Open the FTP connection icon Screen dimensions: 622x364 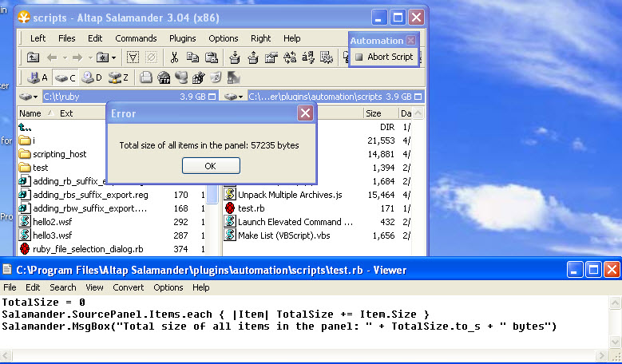click(x=164, y=77)
